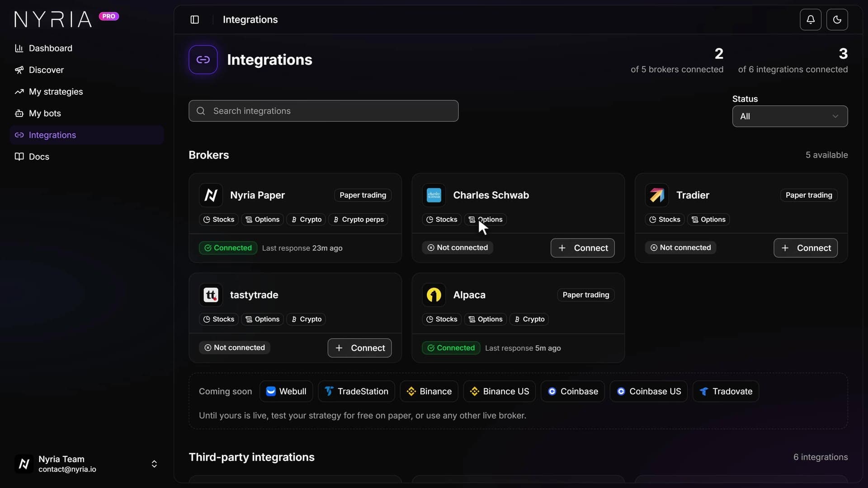The image size is (868, 488).
Task: Click the NYRIA logo
Action: (x=53, y=19)
